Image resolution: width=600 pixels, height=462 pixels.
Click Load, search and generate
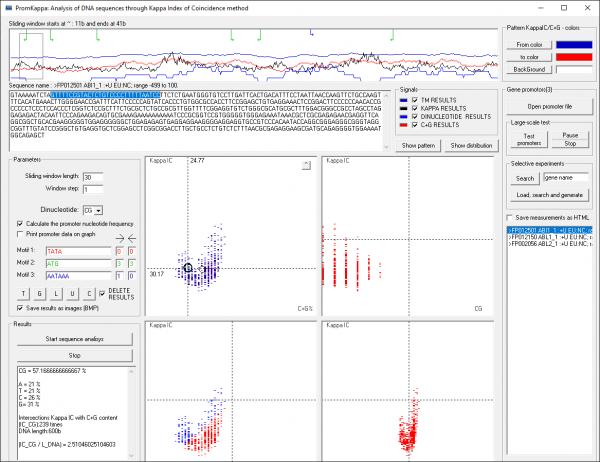pyautogui.click(x=549, y=195)
